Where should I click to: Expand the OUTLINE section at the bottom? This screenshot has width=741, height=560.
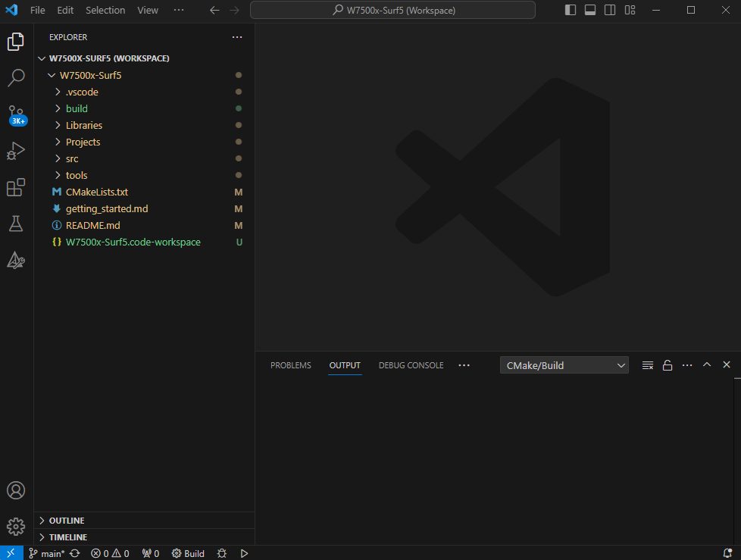67,521
